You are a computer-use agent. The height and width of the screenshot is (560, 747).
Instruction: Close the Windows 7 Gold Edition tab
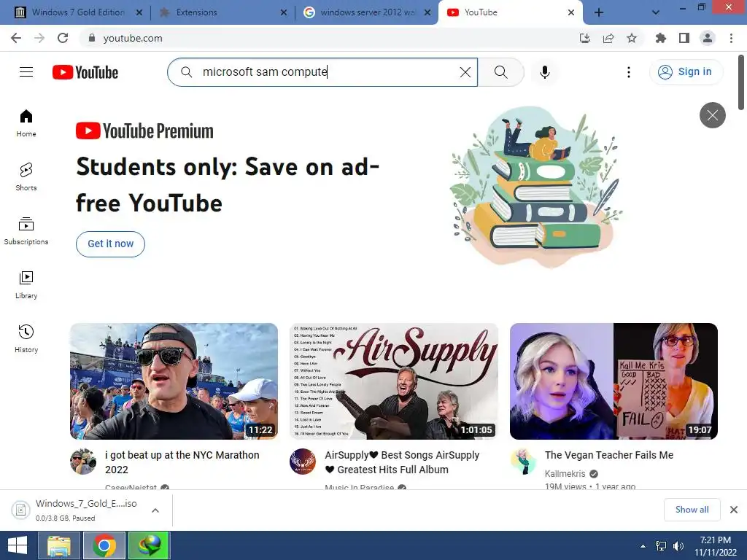coord(139,12)
